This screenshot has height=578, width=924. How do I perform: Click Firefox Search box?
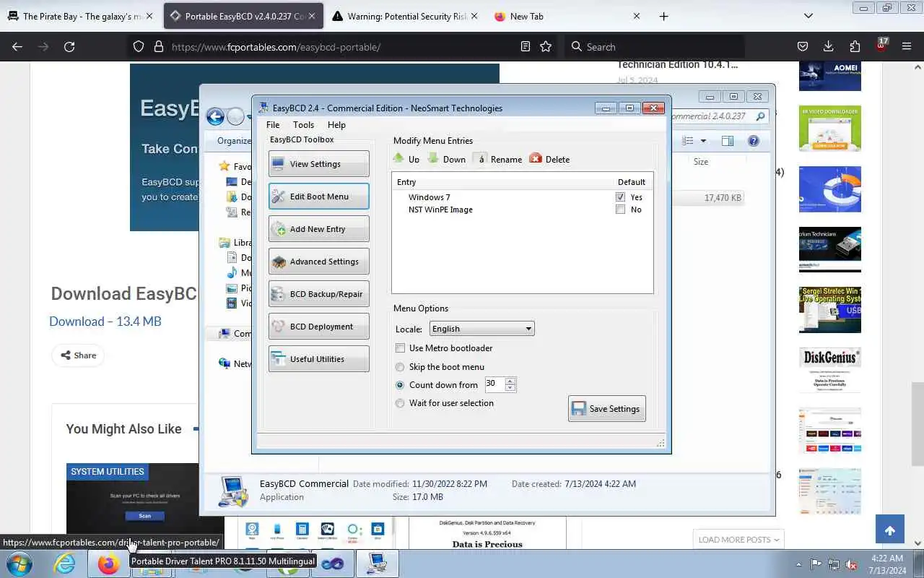(654, 46)
